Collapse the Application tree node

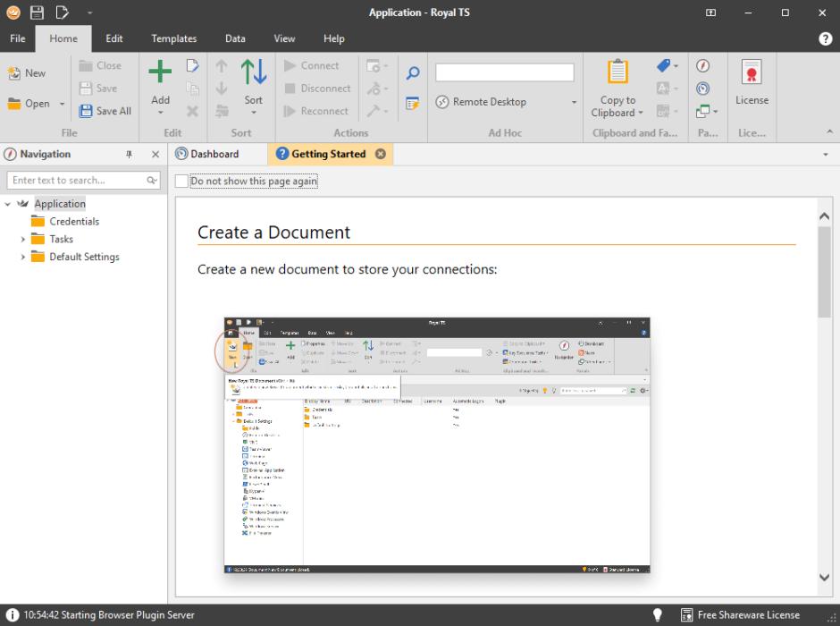pyautogui.click(x=7, y=204)
